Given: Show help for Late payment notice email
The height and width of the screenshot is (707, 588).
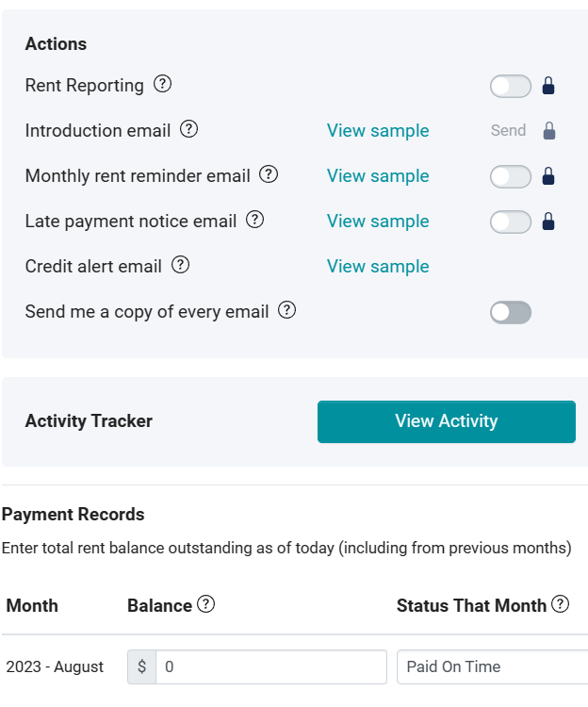Looking at the screenshot, I should (255, 220).
